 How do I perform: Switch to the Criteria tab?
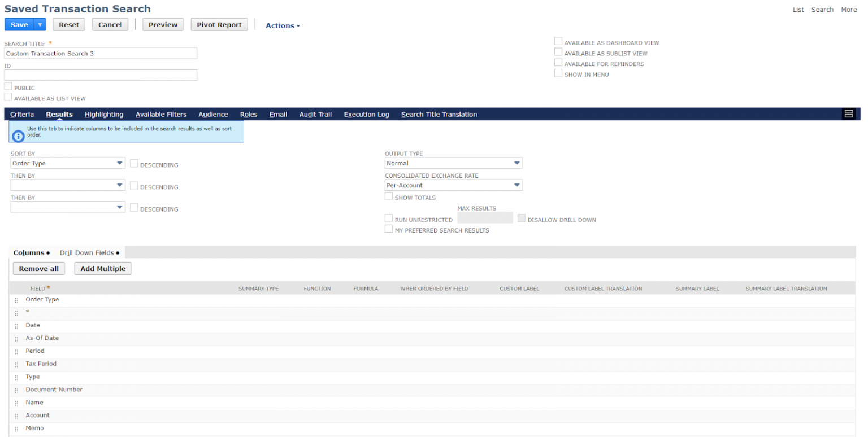[x=22, y=115]
